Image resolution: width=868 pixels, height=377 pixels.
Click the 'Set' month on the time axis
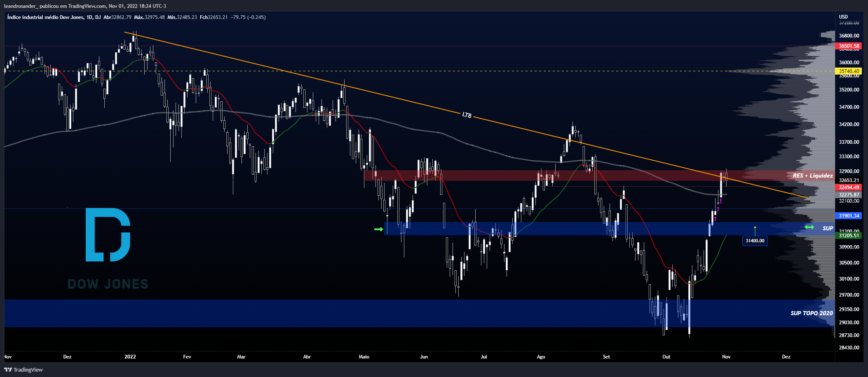coord(606,357)
